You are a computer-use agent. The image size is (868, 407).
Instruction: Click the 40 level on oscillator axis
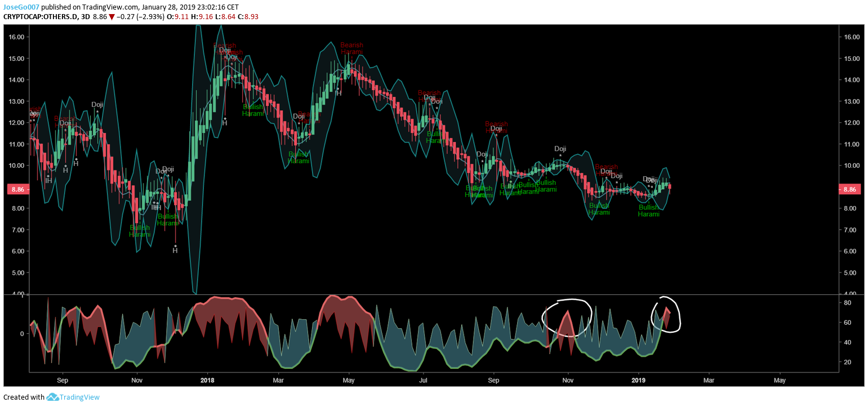tap(847, 342)
